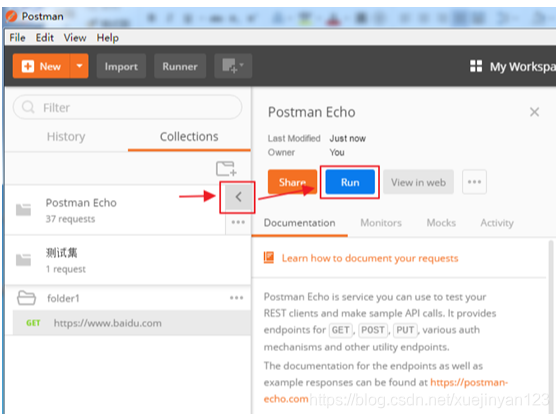Image resolution: width=559 pixels, height=418 pixels.
Task: Switch to the Monitors tab
Action: pyautogui.click(x=381, y=223)
